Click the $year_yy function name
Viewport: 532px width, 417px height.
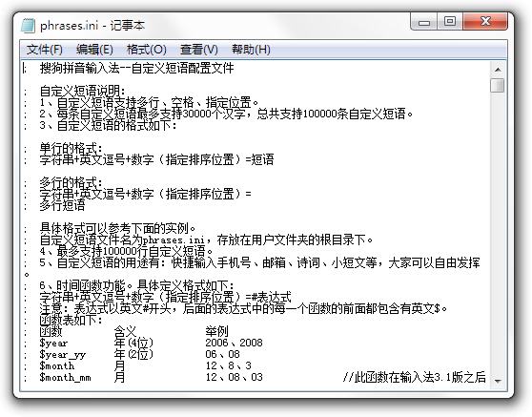pyautogui.click(x=62, y=355)
